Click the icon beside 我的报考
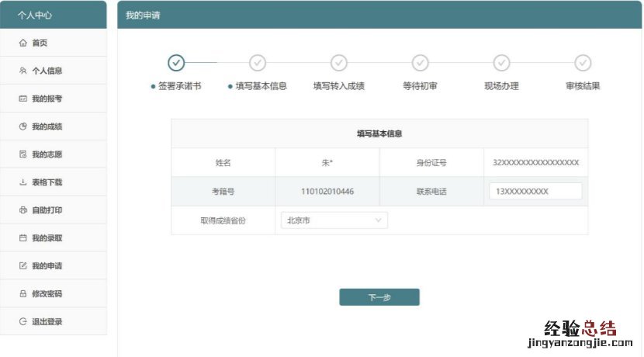Screen dimensions: 644x357 pos(23,99)
